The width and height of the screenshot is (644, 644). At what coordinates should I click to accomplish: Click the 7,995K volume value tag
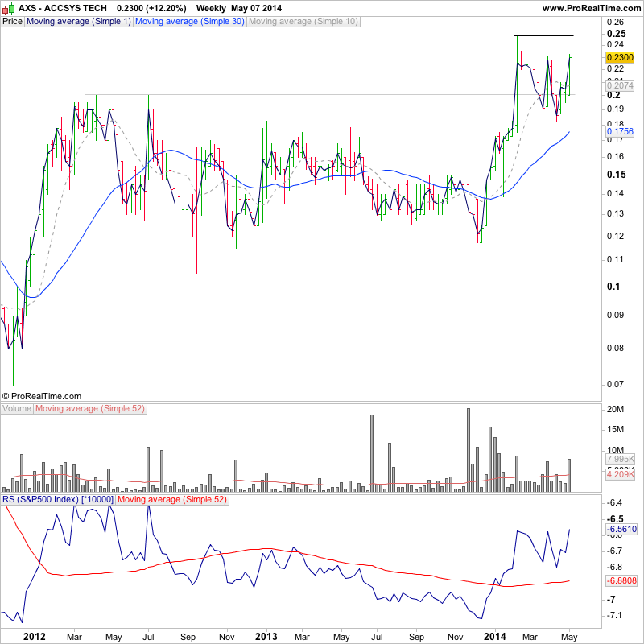point(620,459)
